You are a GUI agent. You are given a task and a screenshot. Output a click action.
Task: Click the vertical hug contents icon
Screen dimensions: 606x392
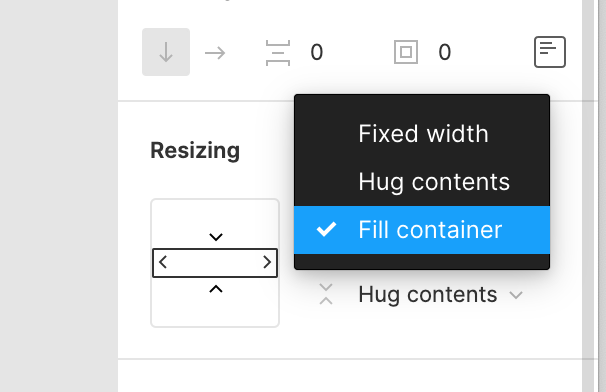[326, 295]
